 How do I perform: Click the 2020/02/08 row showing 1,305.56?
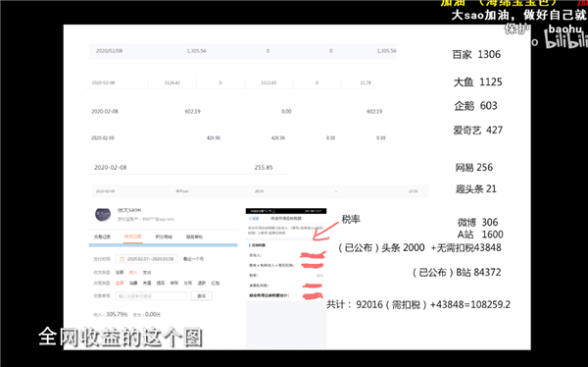[242, 51]
